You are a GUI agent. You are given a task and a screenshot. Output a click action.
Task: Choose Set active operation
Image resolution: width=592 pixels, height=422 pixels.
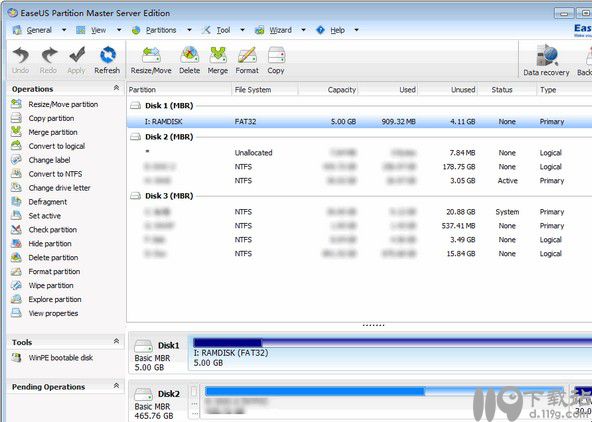36,216
